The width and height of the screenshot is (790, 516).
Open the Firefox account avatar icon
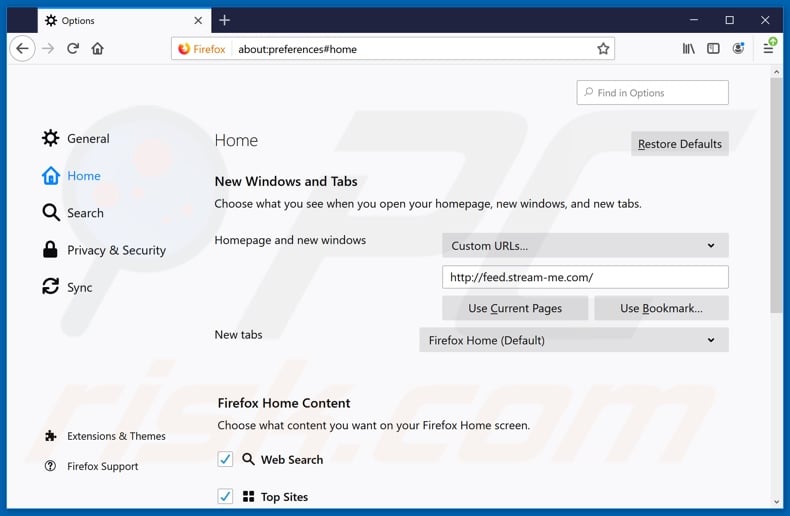738,48
